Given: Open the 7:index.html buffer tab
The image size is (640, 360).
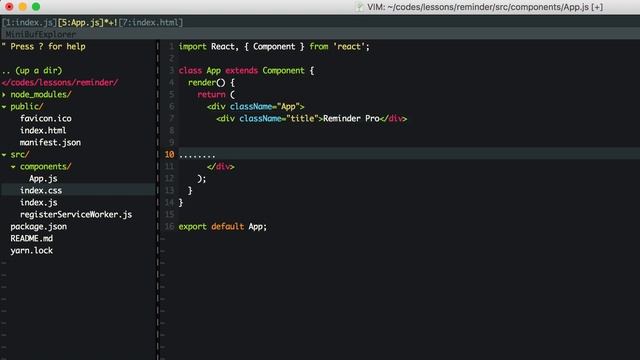Looking at the screenshot, I should [x=151, y=22].
